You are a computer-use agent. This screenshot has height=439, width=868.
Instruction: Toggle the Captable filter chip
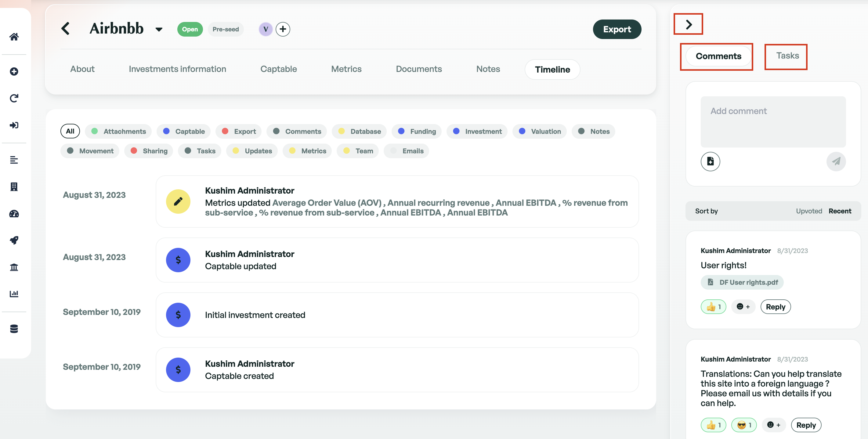[184, 131]
